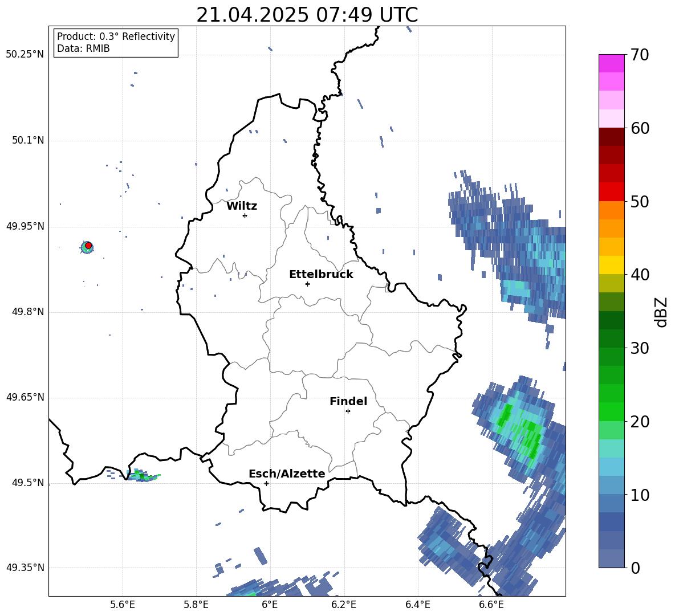Click the 'Product: 0.3° Reflectivity' label

[116, 36]
